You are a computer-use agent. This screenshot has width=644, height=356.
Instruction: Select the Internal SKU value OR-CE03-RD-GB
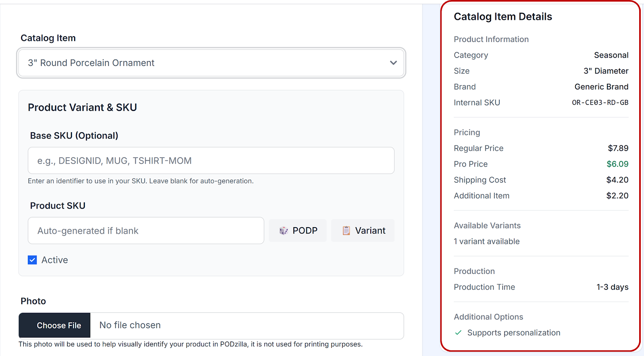(x=600, y=103)
